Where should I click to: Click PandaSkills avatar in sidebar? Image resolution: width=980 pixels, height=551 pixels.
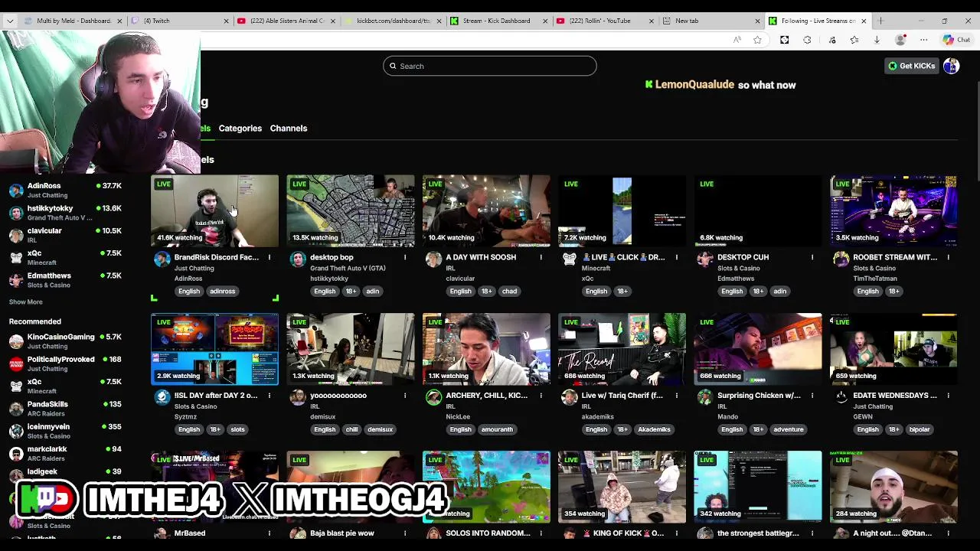pyautogui.click(x=16, y=409)
